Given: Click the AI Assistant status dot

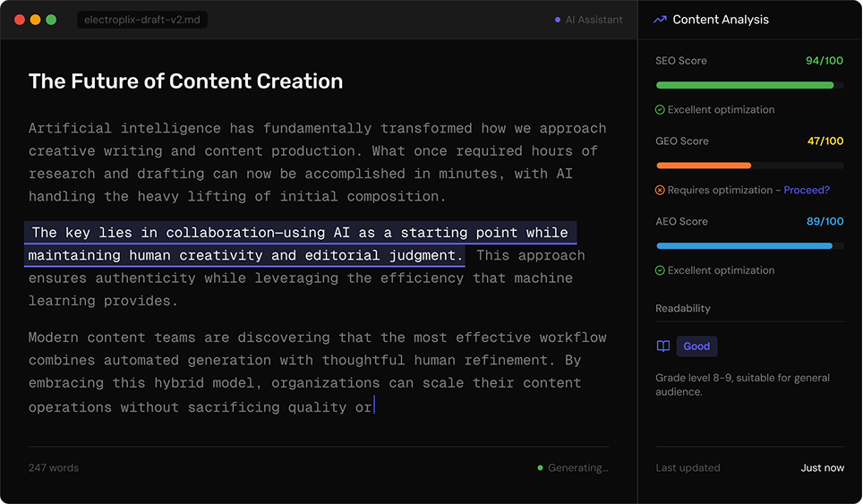Looking at the screenshot, I should click(x=558, y=20).
